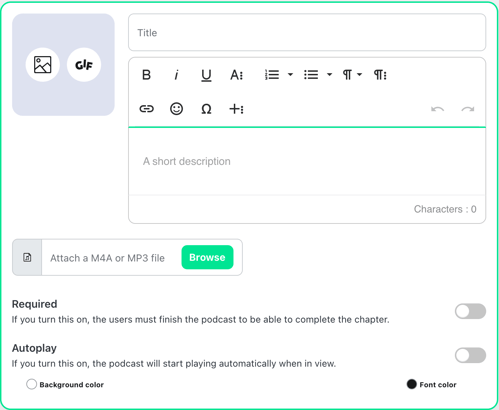499x410 pixels.
Task: Open the emoticons picker
Action: (176, 109)
